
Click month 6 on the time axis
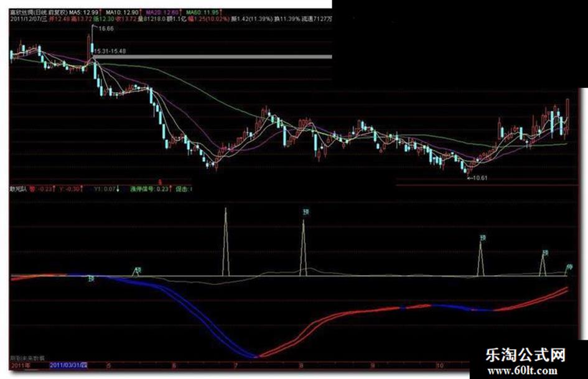click(x=173, y=365)
